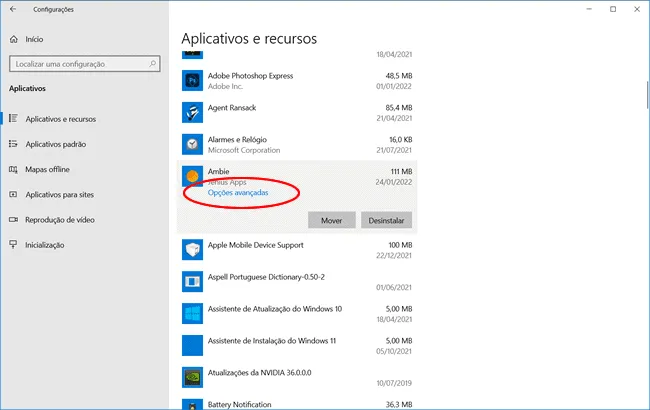Viewport: 650px width, 410px height.
Task: Select Adobe Photoshop Express entry name
Action: [250, 76]
